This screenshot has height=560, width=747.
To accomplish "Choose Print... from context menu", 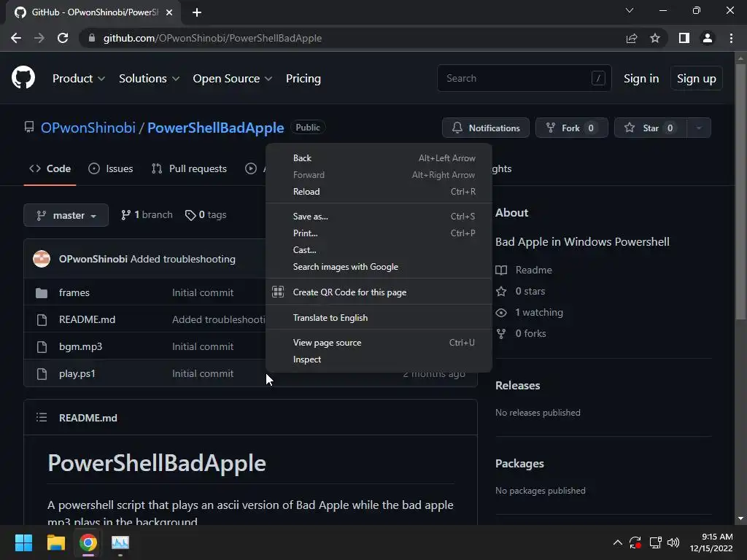I will click(379, 233).
